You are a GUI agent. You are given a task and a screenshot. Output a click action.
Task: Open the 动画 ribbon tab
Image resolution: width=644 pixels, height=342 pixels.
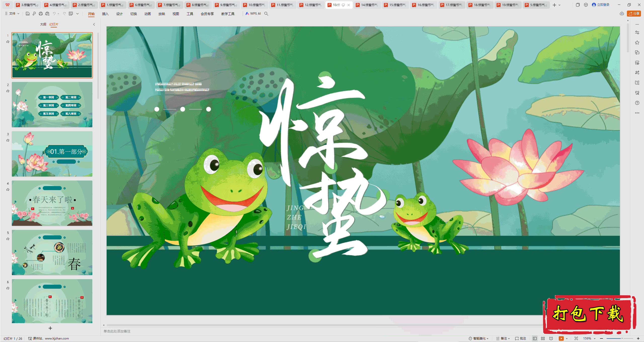click(148, 14)
